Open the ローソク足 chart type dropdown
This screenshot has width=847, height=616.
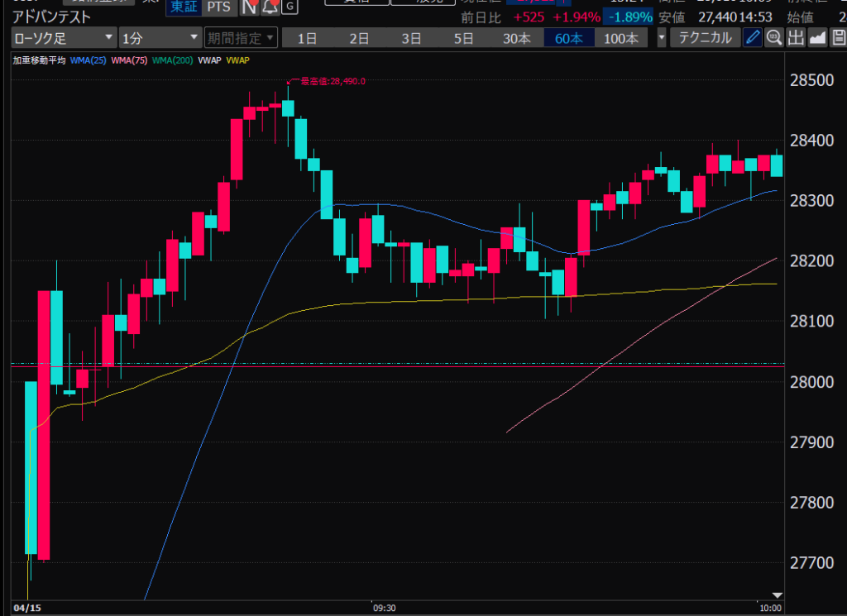click(x=65, y=38)
